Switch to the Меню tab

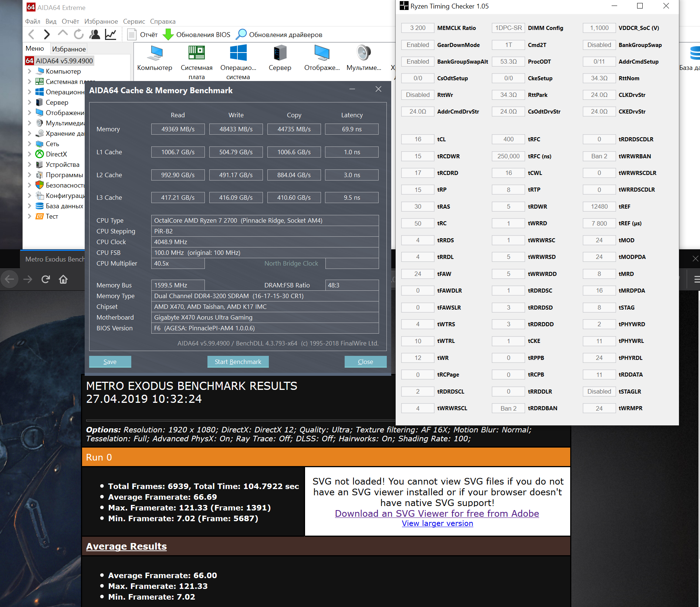tap(35, 49)
